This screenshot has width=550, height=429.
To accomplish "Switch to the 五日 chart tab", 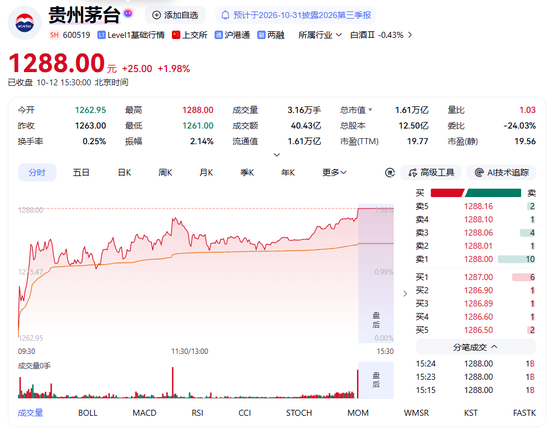I will (x=81, y=173).
